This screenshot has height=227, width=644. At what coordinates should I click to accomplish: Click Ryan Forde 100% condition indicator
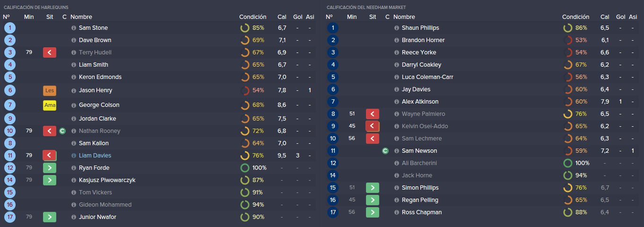pos(253,168)
